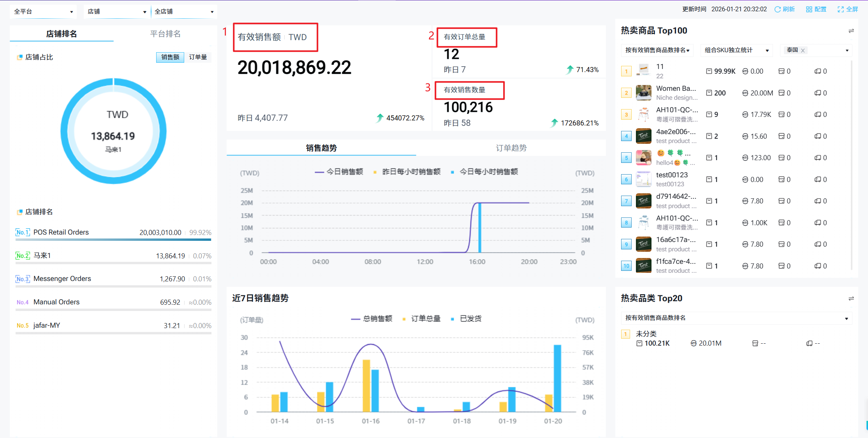Click the Women Ba... product thumbnail
Image resolution: width=868 pixels, height=438 pixels.
pos(643,93)
